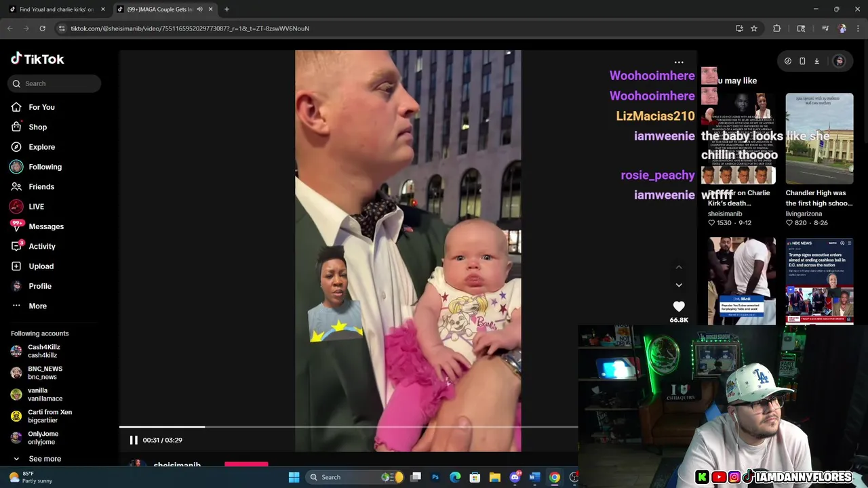
Task: Open Microsoft Edge from taskbar
Action: 455,477
